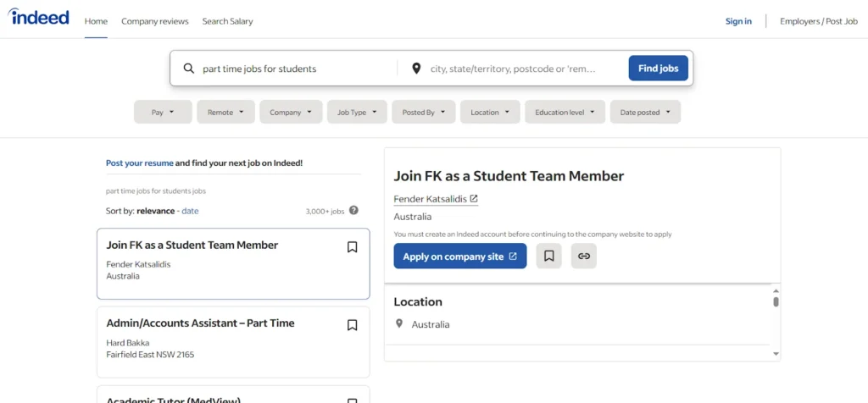Open the Pay filter dropdown
The image size is (868, 403).
tap(163, 112)
